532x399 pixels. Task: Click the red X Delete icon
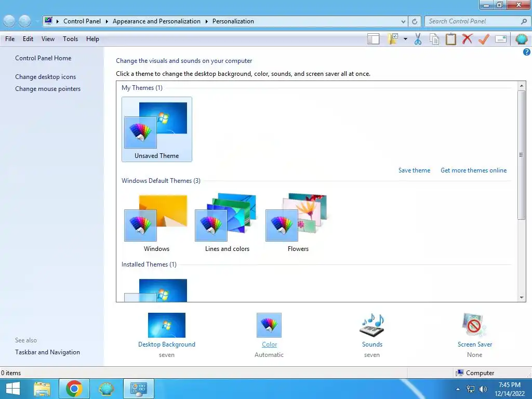pos(467,38)
